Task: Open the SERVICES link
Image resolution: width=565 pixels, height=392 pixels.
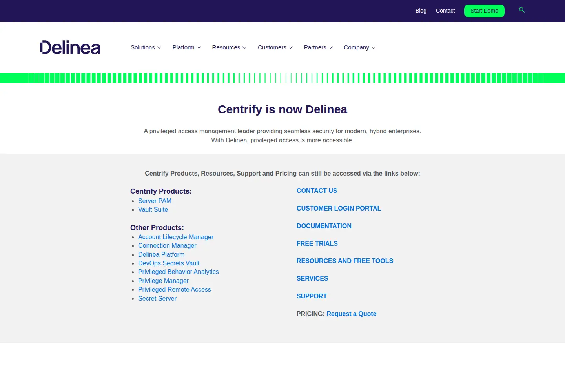Action: 312,279
